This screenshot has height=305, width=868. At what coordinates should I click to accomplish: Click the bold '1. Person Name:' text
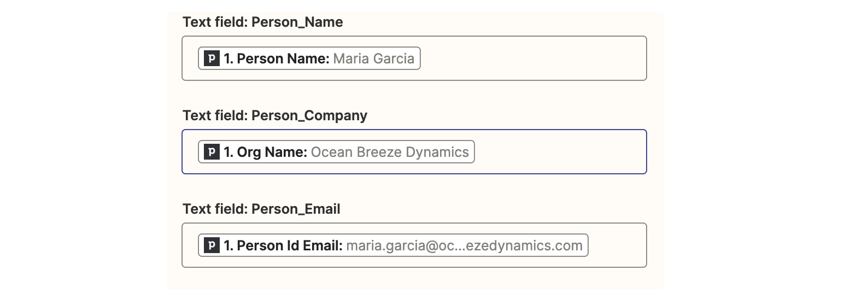277,58
